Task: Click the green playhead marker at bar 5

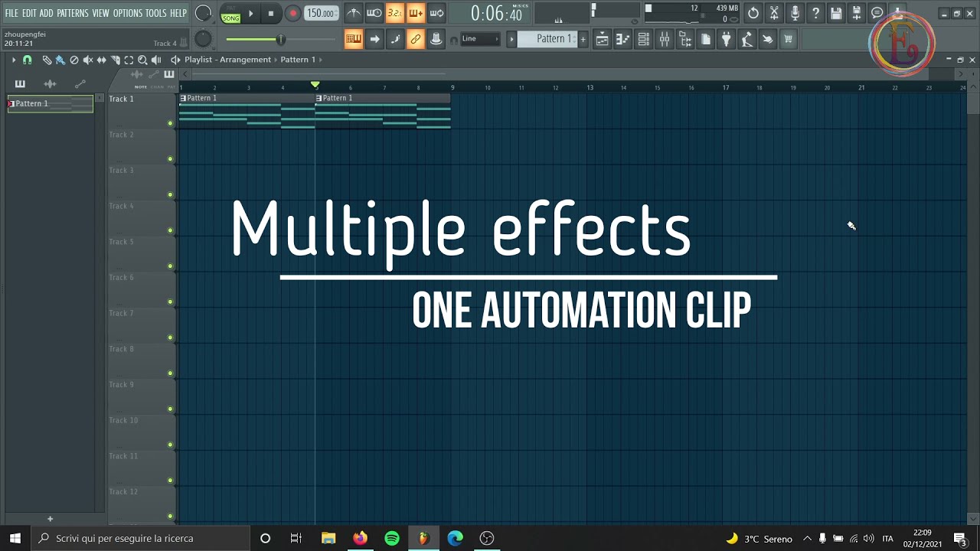Action: tap(315, 85)
